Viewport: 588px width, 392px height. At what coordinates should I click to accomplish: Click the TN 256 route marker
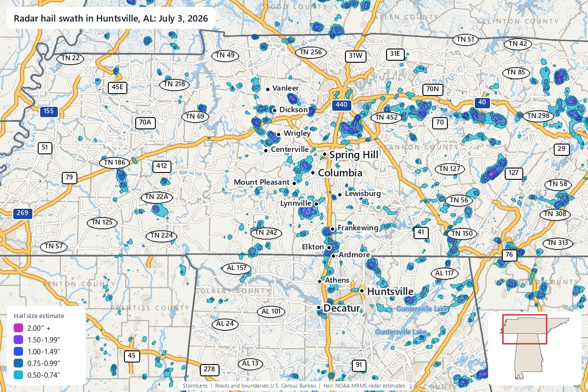[x=311, y=52]
